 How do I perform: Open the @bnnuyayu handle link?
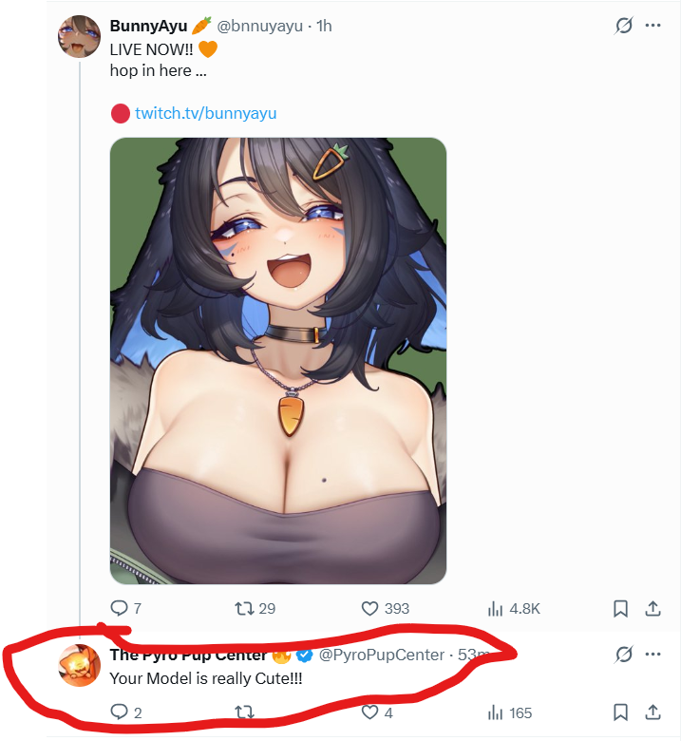point(259,26)
